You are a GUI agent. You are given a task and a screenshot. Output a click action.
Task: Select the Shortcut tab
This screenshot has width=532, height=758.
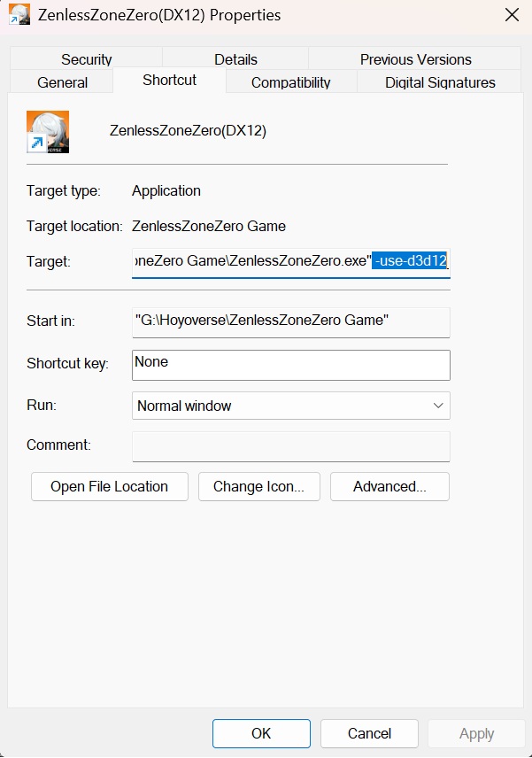click(169, 80)
